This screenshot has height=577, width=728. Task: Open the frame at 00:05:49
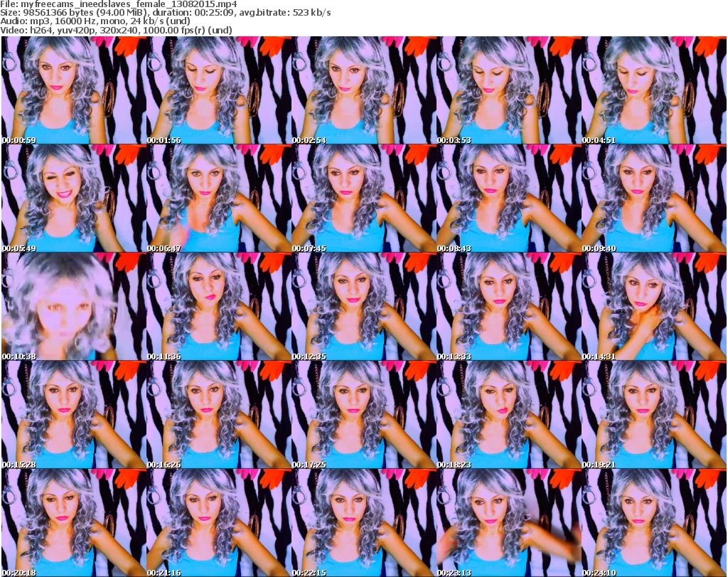74,198
